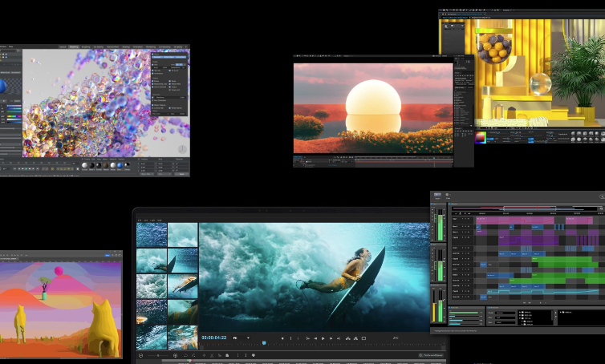The image size is (605, 364).
Task: Click the 00:00:04:22 timecode display
Action: point(213,338)
